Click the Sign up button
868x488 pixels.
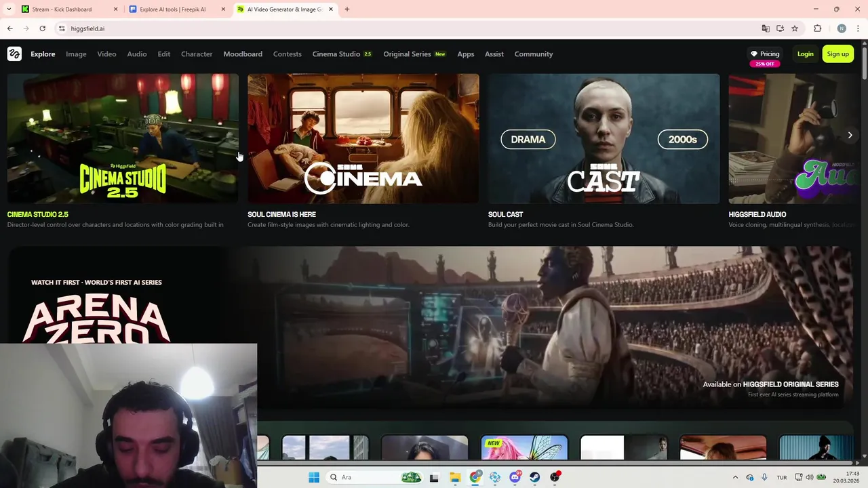click(x=838, y=54)
